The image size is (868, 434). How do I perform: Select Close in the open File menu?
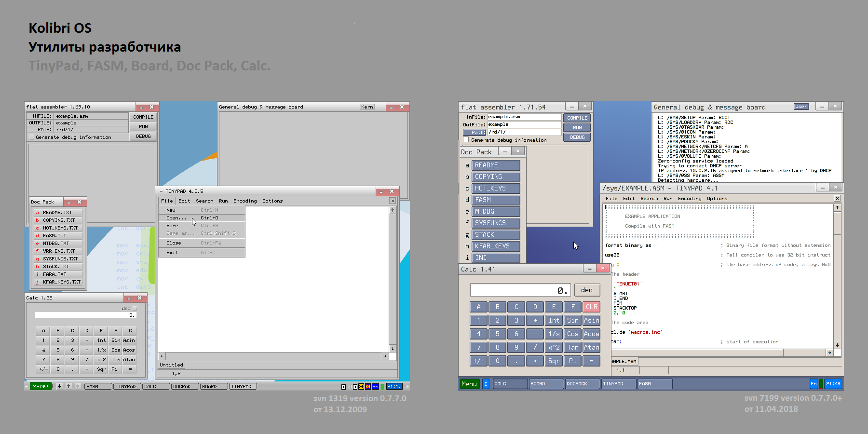tap(174, 243)
